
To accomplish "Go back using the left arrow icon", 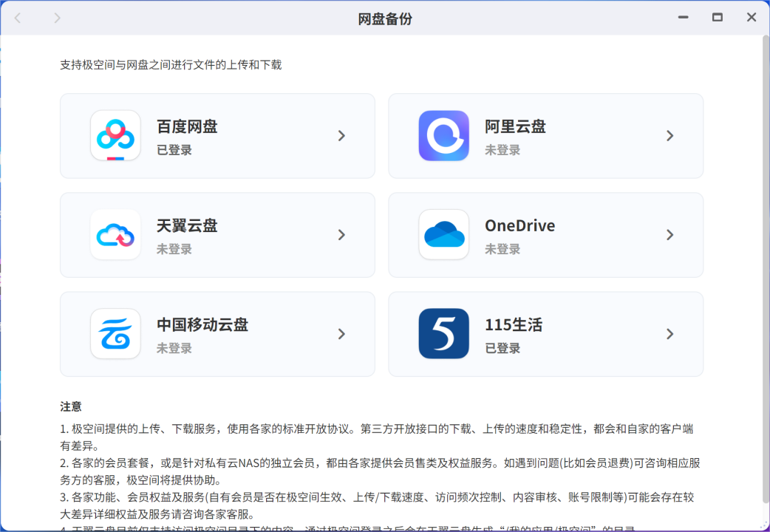I will [x=18, y=18].
